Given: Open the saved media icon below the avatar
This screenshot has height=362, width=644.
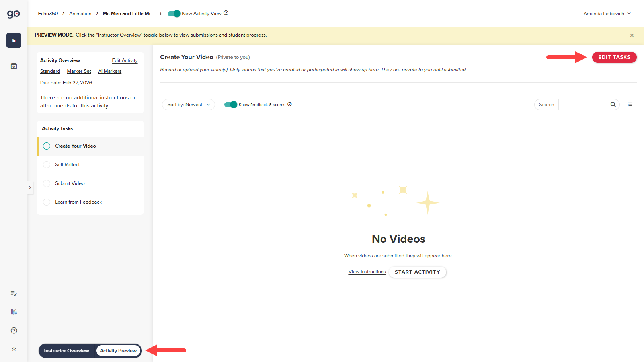Looking at the screenshot, I should click(x=14, y=66).
